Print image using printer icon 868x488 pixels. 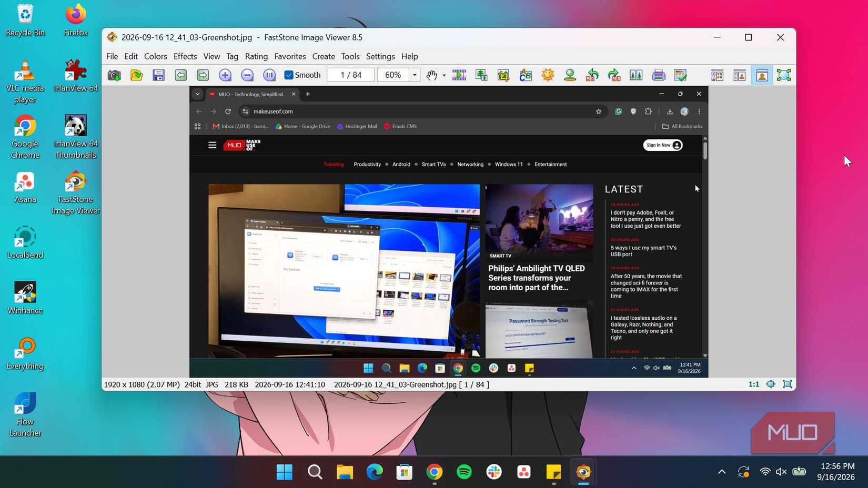(x=658, y=75)
